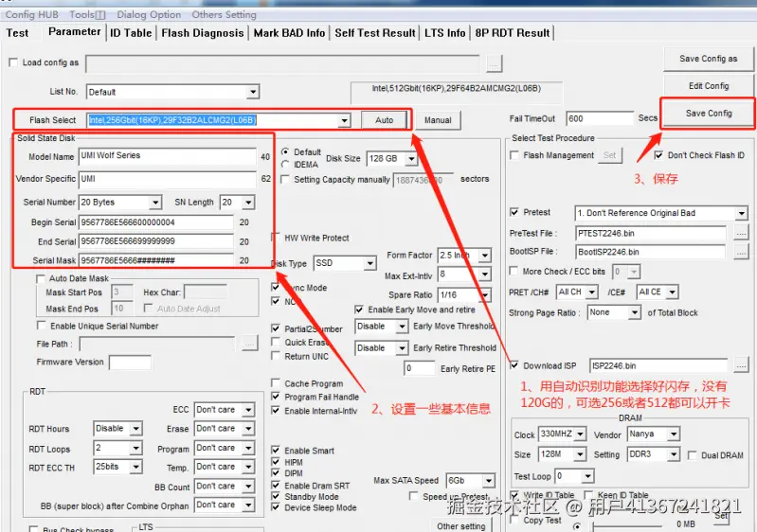Toggle Download ISP checkbox
This screenshot has width=757, height=532.
coord(514,365)
